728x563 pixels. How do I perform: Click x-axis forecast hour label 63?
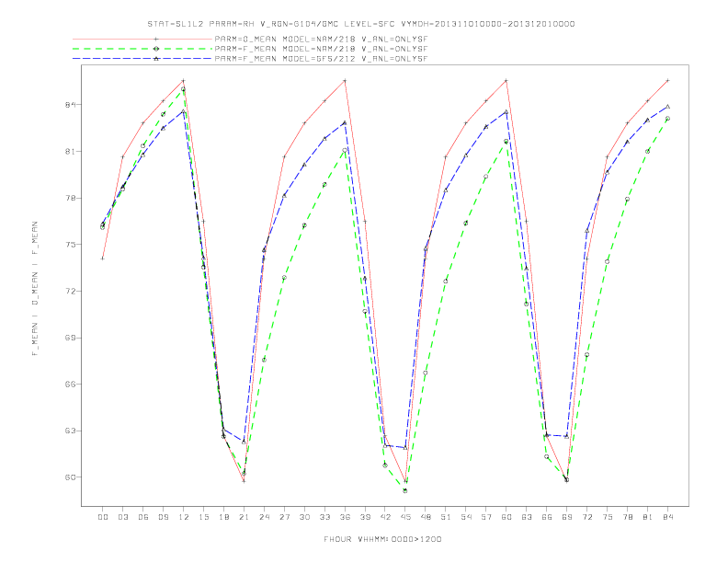point(527,517)
